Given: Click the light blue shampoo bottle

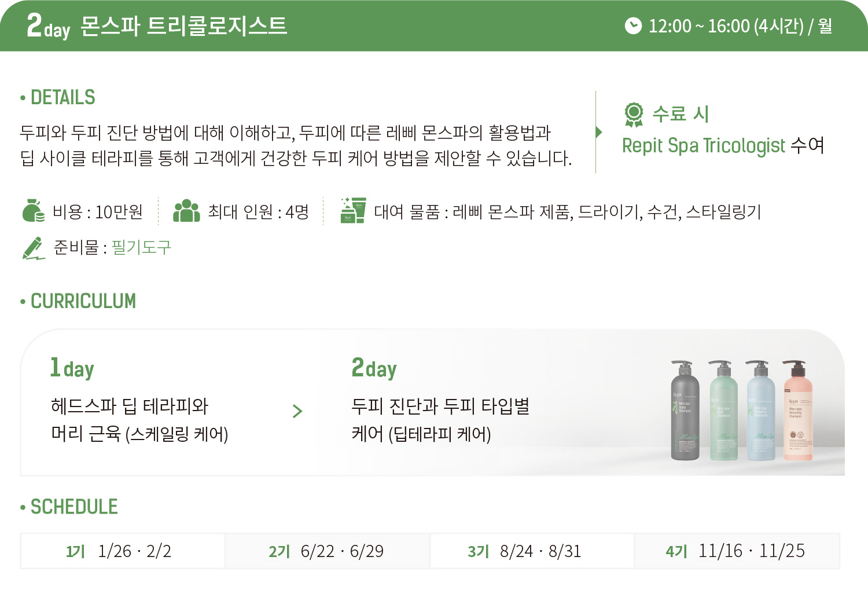Looking at the screenshot, I should tap(761, 410).
